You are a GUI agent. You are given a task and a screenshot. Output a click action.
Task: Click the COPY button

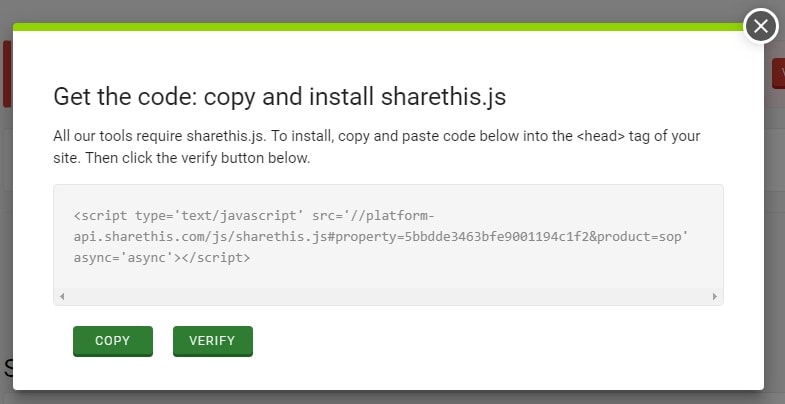tap(113, 341)
